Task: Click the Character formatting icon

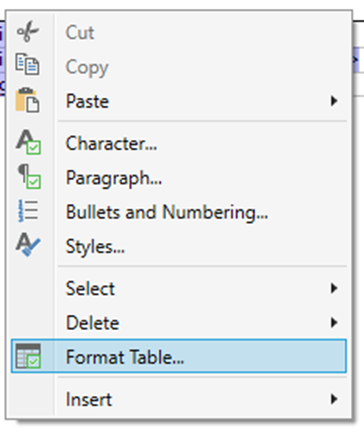Action: [x=28, y=142]
